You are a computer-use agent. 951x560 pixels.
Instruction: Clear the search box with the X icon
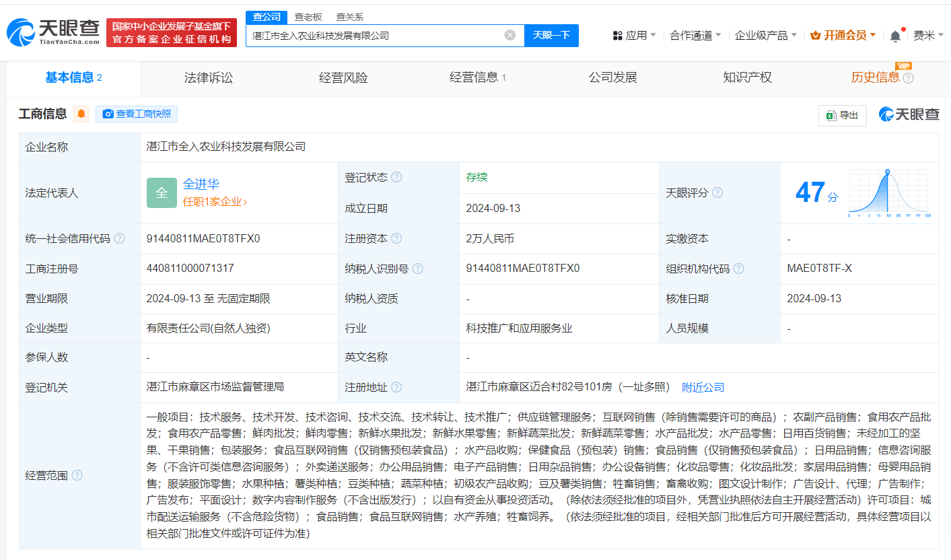click(509, 35)
